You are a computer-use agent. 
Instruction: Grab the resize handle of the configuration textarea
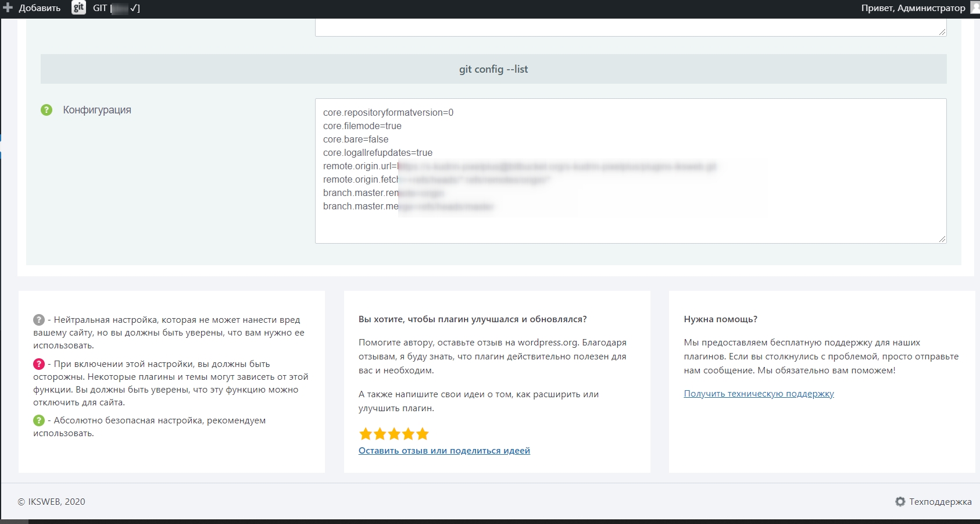pos(942,239)
